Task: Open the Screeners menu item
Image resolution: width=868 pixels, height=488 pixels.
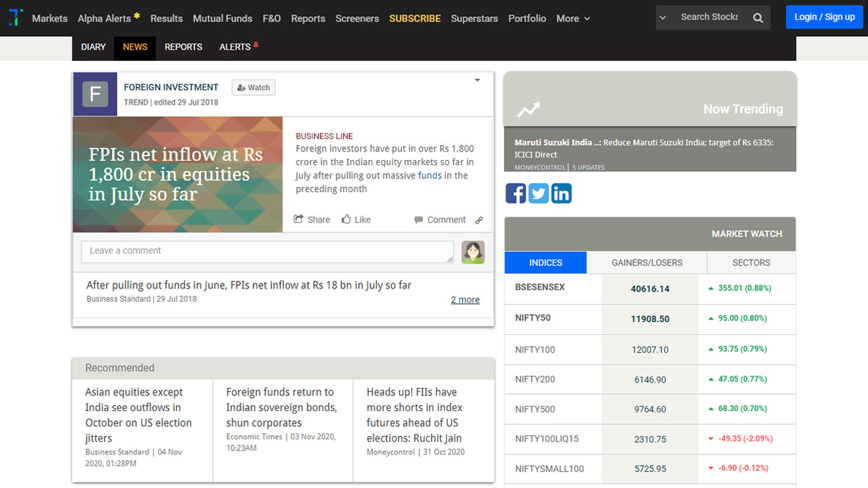Action: click(357, 18)
